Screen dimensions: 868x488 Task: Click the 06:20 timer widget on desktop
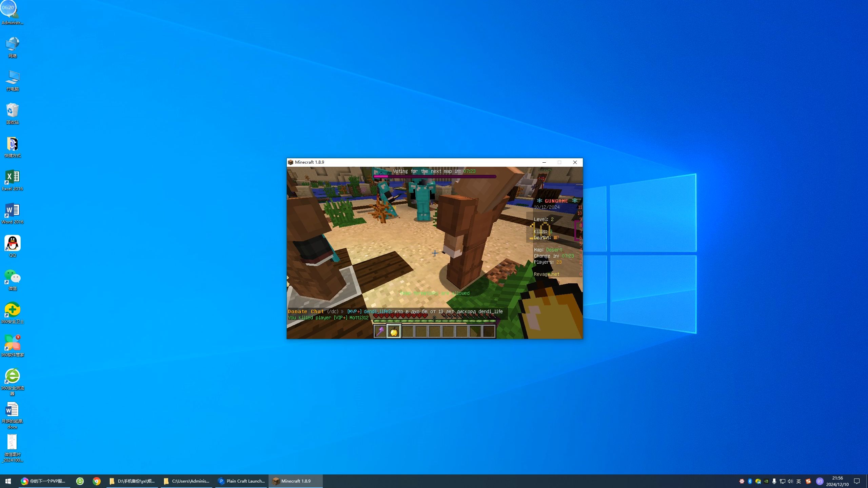pos(8,7)
